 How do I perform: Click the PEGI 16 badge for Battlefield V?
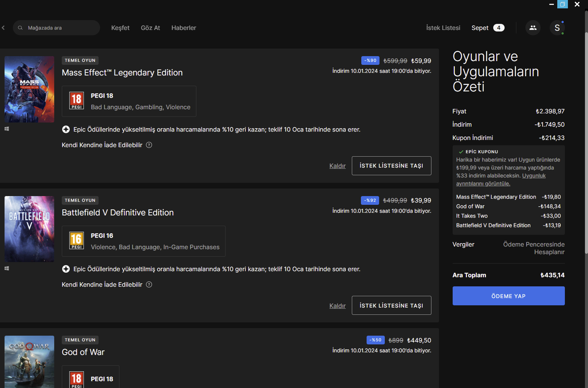[x=77, y=241]
